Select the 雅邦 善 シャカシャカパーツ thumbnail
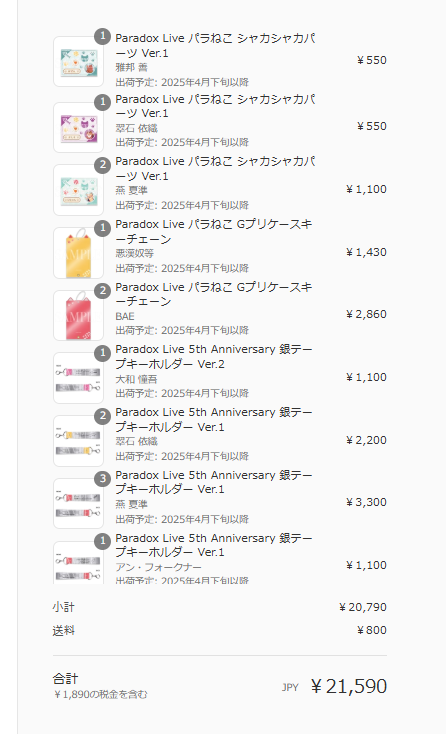This screenshot has height=734, width=446. click(x=78, y=62)
